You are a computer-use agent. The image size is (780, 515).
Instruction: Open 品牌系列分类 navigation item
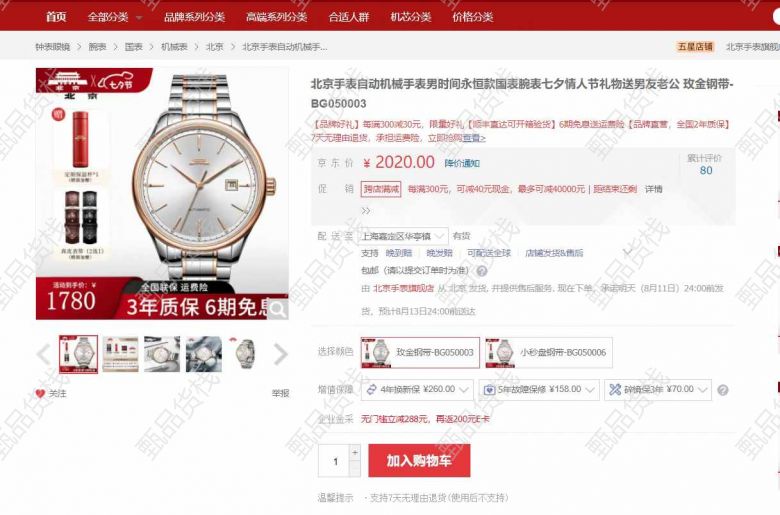coord(195,17)
